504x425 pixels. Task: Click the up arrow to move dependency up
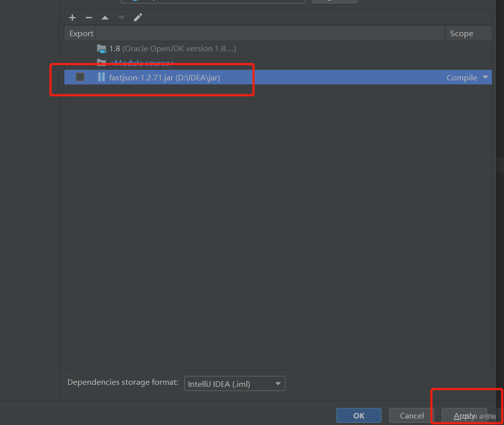tap(105, 17)
